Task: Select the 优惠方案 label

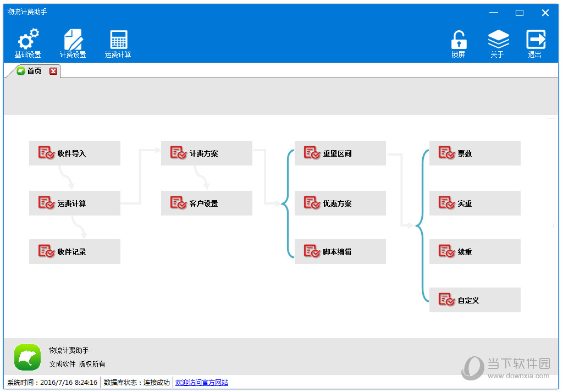Action: point(337,203)
